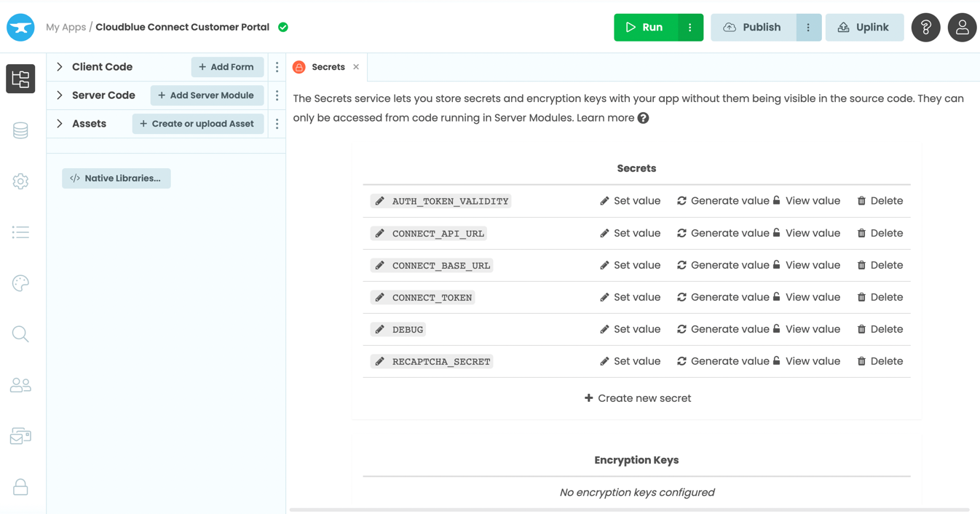Generate value for CONNECT_BASE_URL
This screenshot has height=514, width=980.
pos(722,265)
